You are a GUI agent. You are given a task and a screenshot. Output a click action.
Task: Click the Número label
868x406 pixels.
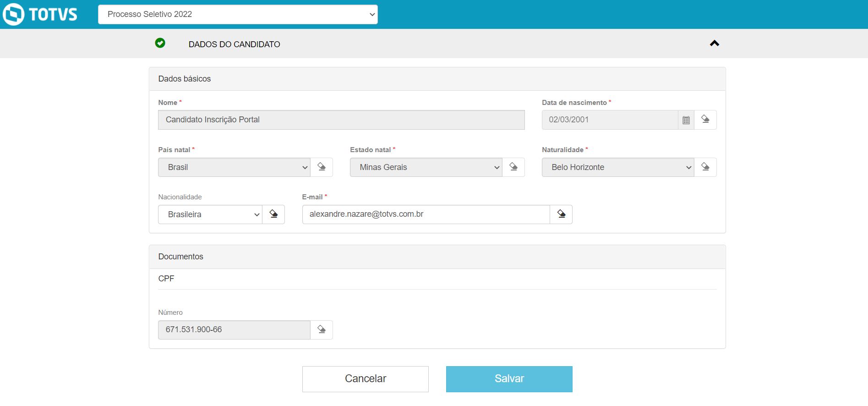170,313
